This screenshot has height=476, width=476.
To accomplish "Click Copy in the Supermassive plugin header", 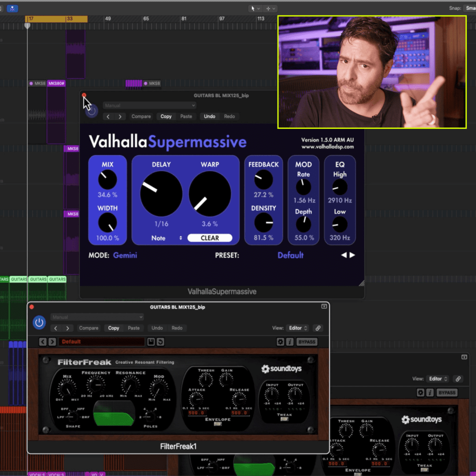I will click(x=165, y=116).
